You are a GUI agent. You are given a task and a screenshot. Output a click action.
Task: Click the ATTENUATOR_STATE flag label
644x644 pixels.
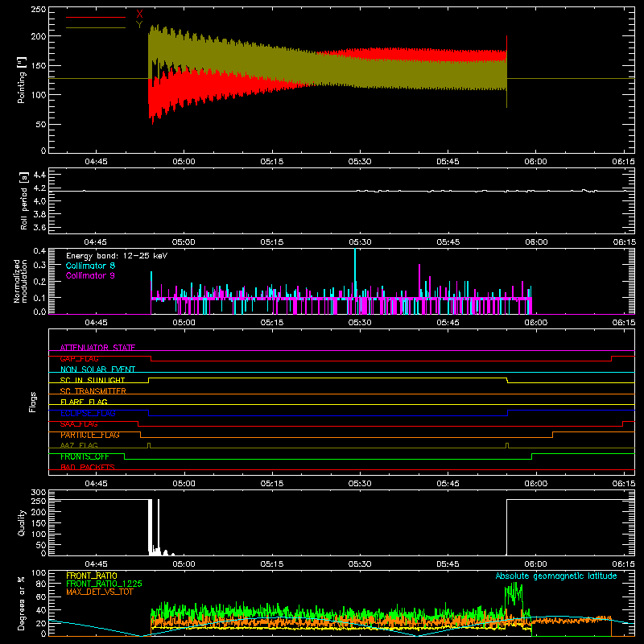point(97,348)
